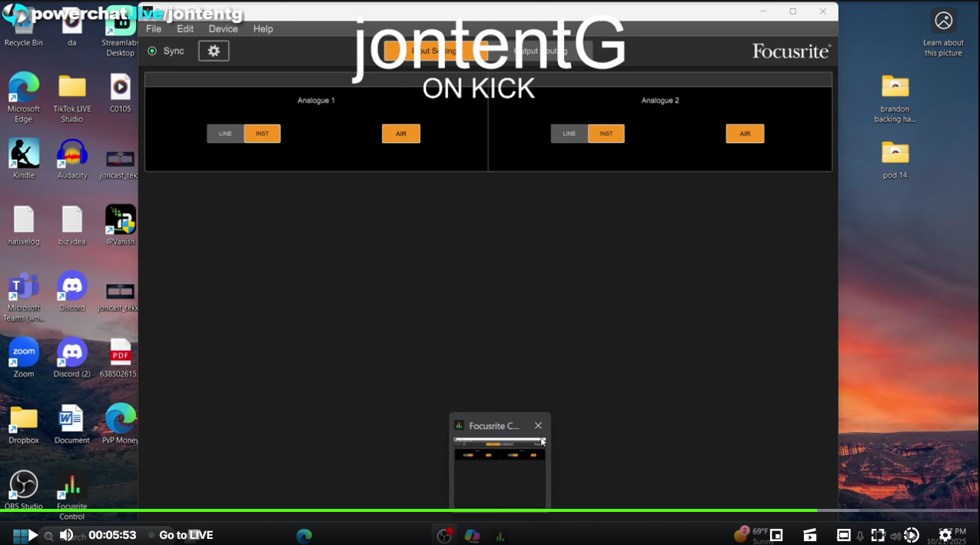Mute the video player volume

67,535
